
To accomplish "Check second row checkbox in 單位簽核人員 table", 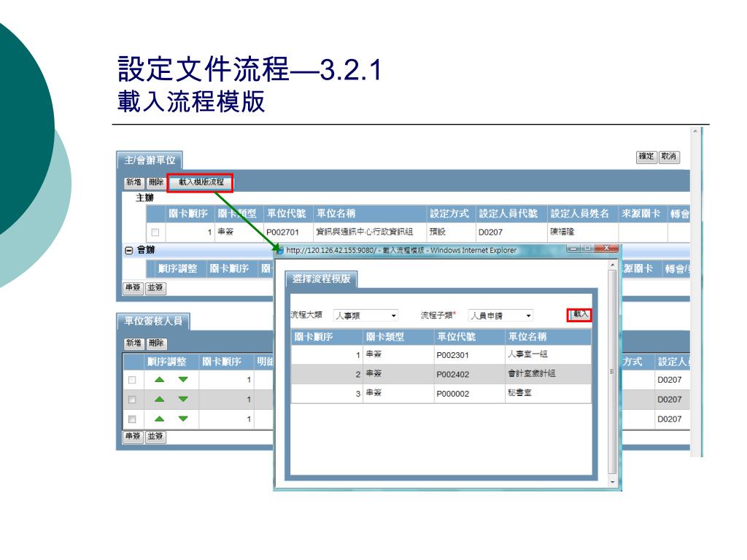I will click(132, 400).
